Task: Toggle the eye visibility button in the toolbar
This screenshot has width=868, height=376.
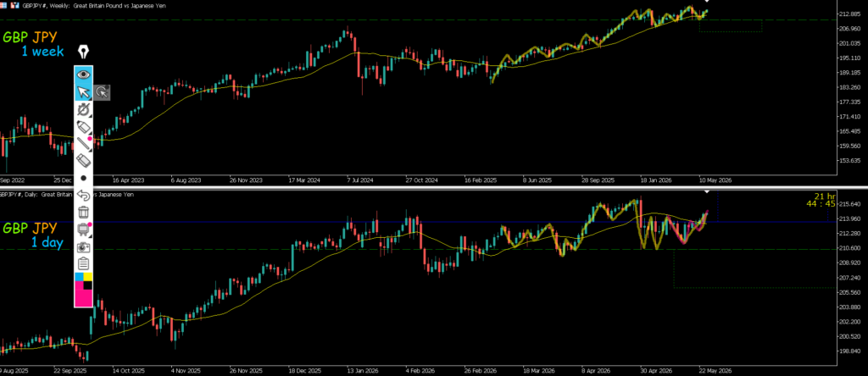Action: [x=84, y=74]
